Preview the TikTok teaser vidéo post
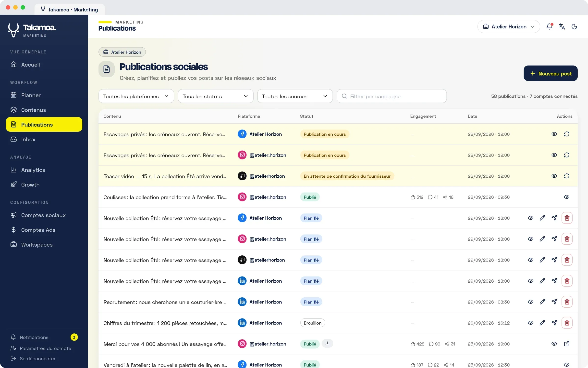The height and width of the screenshot is (368, 588). point(554,176)
